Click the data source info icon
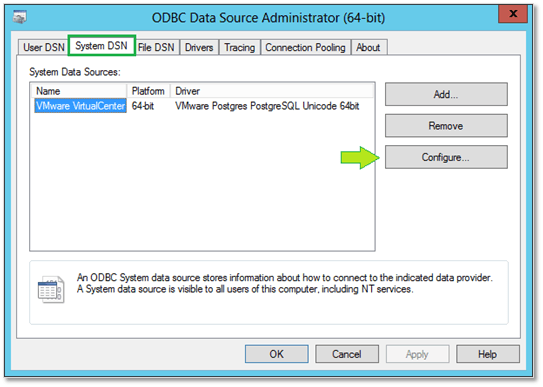 click(51, 289)
